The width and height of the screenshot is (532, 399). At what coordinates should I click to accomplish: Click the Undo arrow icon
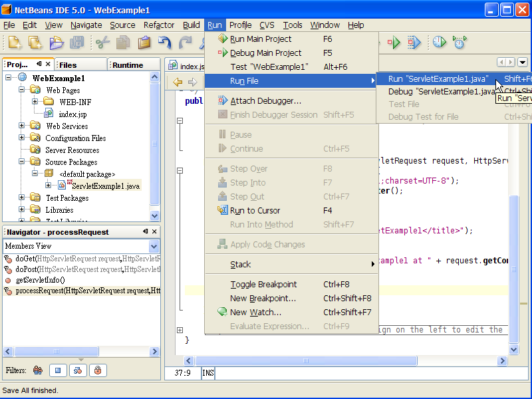pyautogui.click(x=164, y=43)
